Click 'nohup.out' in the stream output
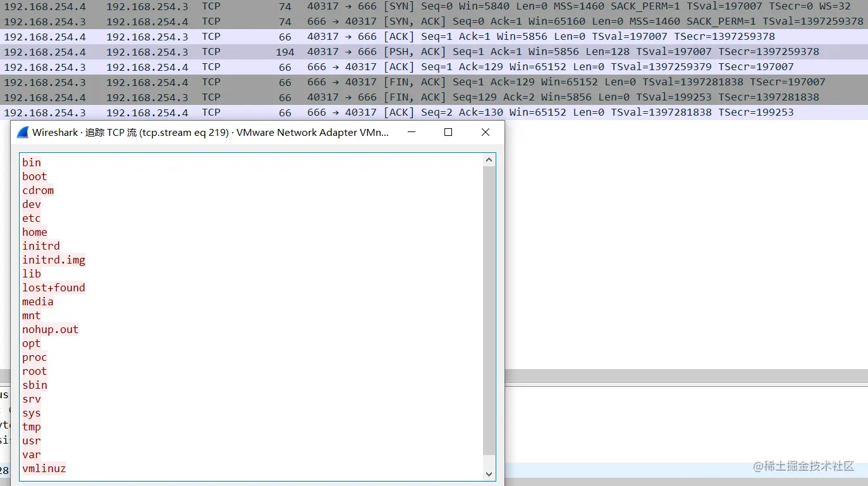 click(x=51, y=329)
